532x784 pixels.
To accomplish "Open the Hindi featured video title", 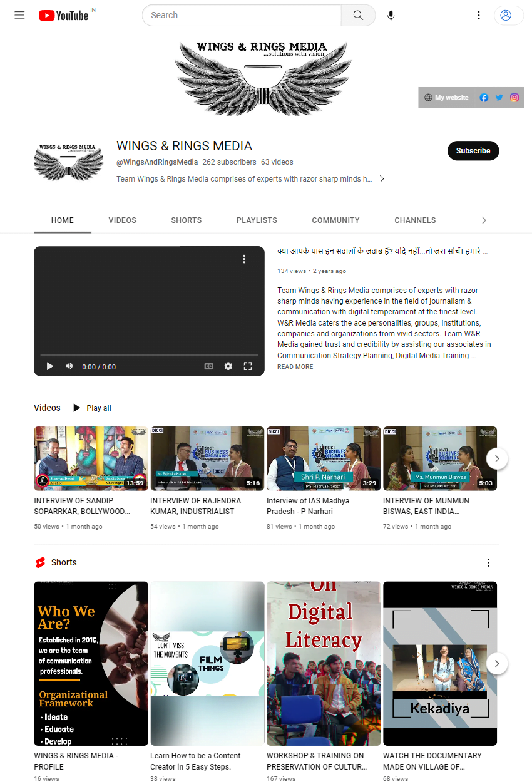I will (382, 252).
